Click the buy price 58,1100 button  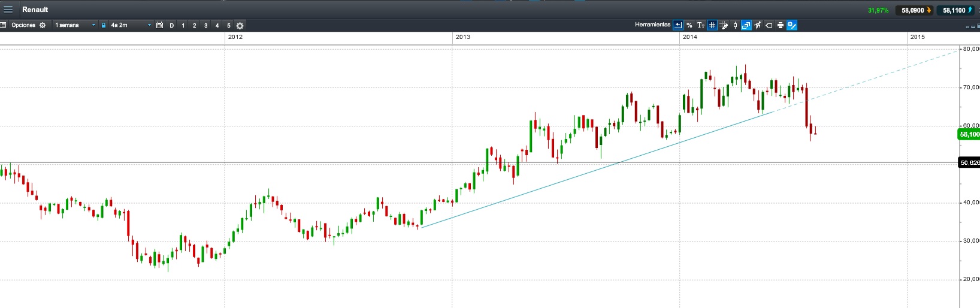point(957,10)
